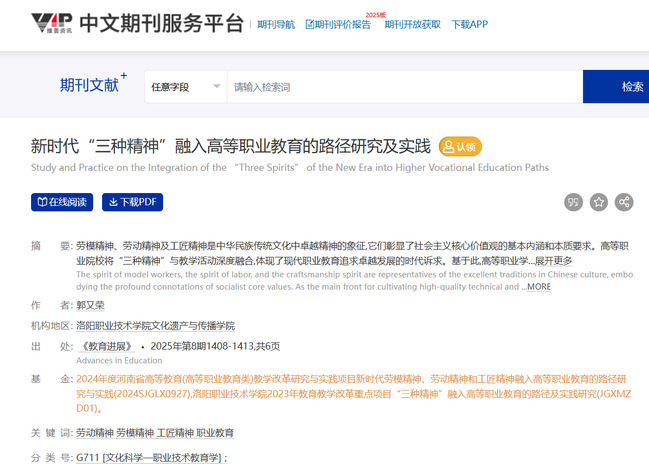Image resolution: width=649 pixels, height=470 pixels.
Task: Open 期刊导航 in top navigation
Action: click(x=276, y=24)
